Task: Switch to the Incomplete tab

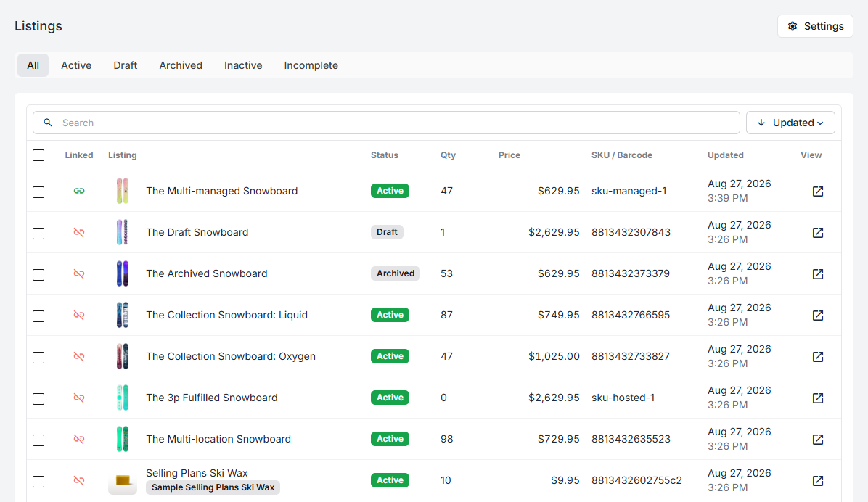Action: click(x=311, y=65)
